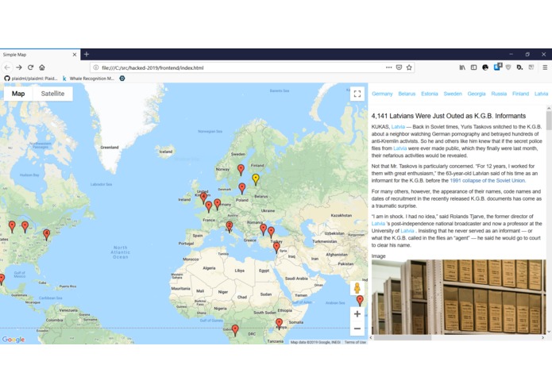
Task: Click the blue badge extension icon
Action: [497, 67]
